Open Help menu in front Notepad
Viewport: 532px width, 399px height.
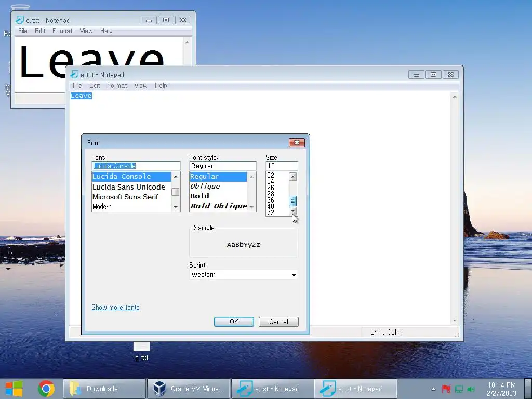tap(161, 86)
